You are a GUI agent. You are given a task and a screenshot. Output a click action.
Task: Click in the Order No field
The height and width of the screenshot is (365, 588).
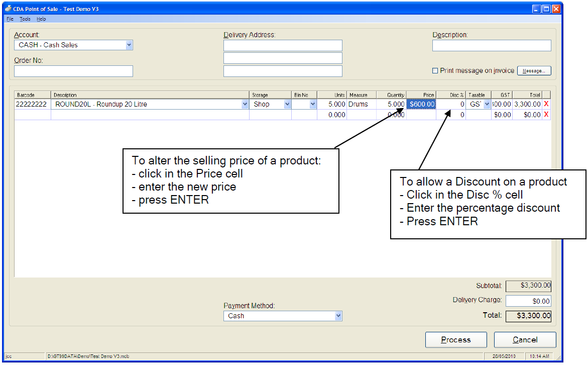click(73, 71)
